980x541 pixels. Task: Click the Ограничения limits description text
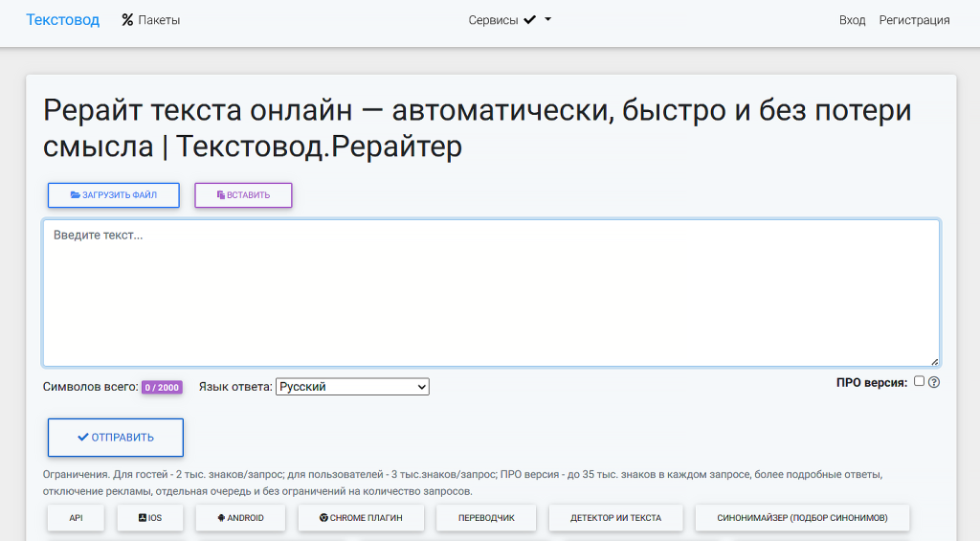[462, 483]
